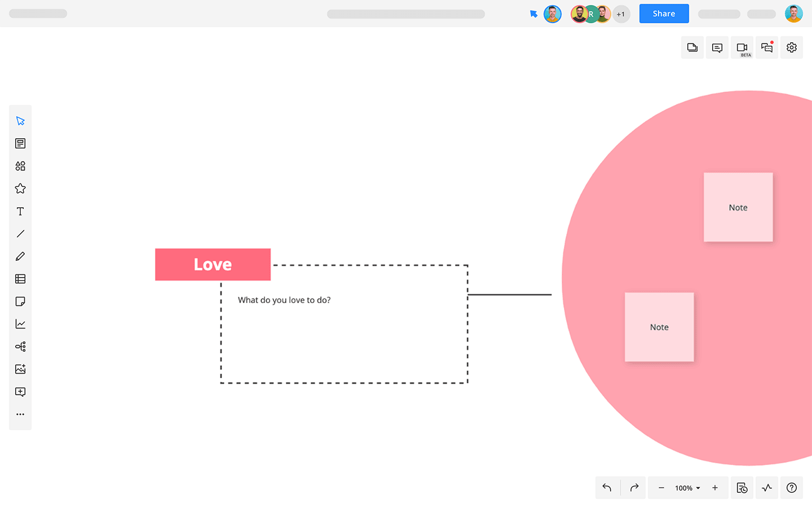The width and height of the screenshot is (812, 508).
Task: Select the pink Love label box
Action: [213, 264]
